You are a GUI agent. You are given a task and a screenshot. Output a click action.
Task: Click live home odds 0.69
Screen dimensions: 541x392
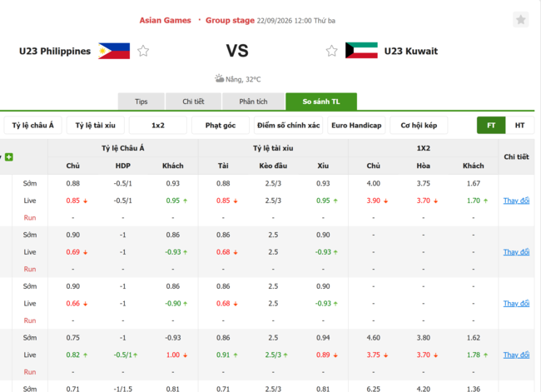72,252
